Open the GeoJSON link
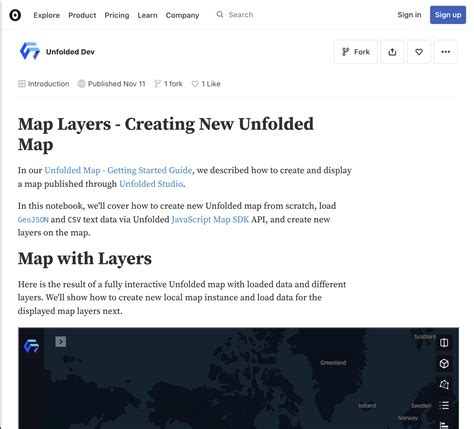 click(x=33, y=220)
